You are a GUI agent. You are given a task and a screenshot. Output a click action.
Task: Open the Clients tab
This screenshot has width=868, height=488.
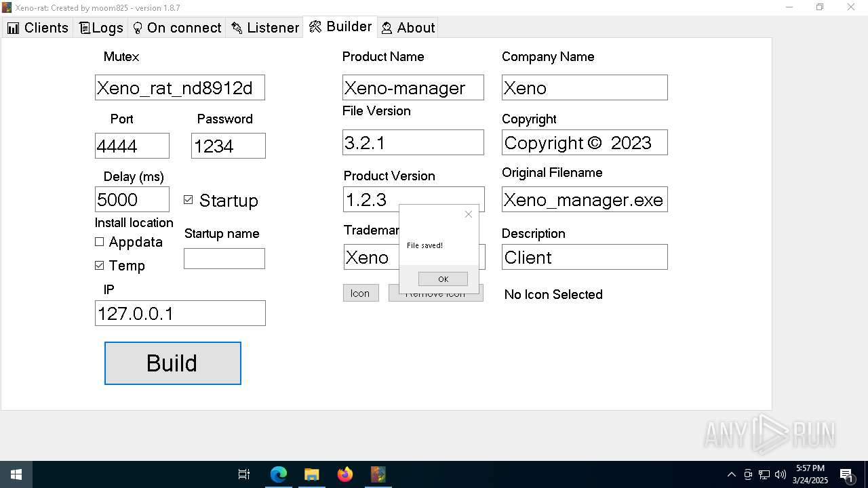click(x=37, y=28)
